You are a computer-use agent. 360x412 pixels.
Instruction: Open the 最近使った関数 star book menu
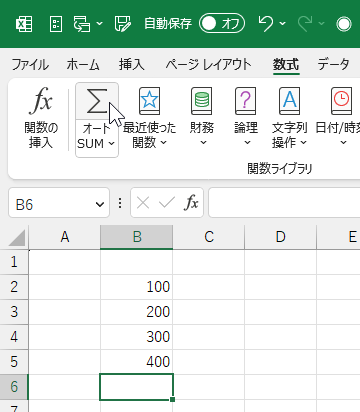pos(149,101)
